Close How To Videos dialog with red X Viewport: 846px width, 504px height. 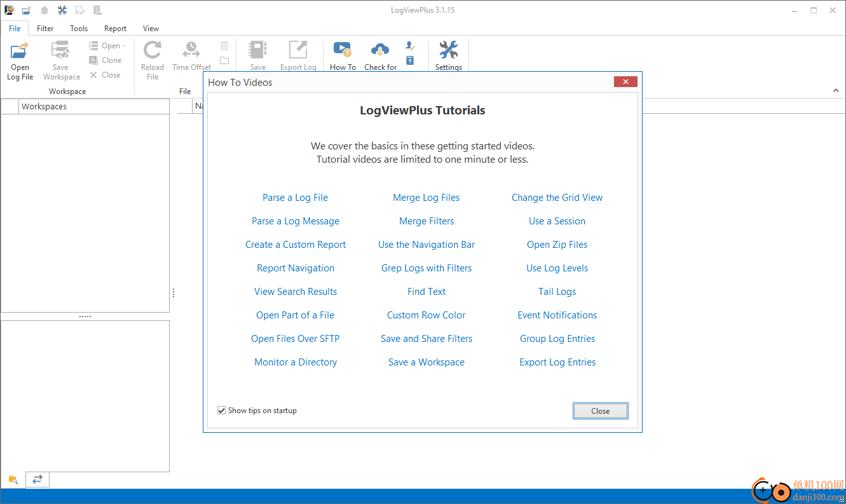click(625, 82)
